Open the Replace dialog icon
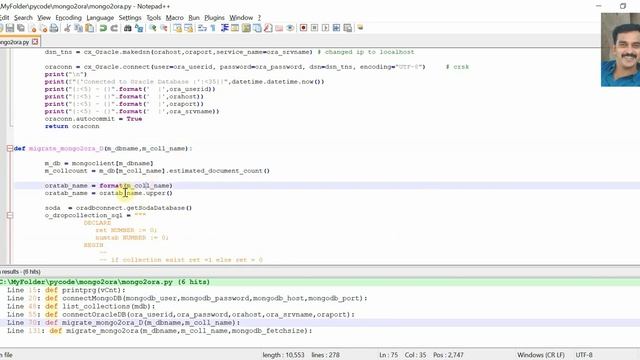This screenshot has height=360, width=640. click(139, 28)
